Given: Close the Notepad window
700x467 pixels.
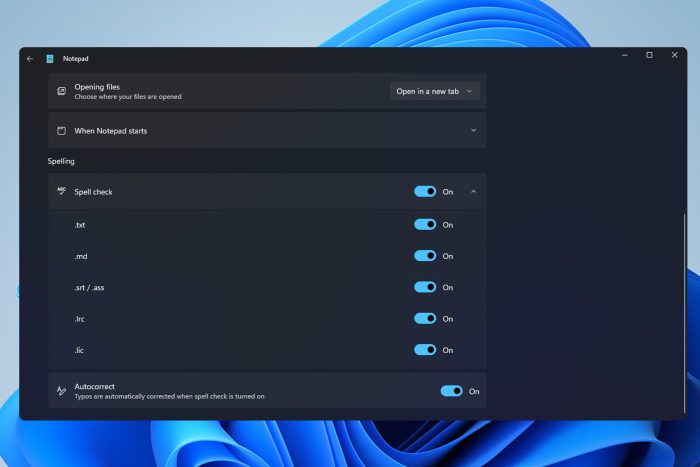Looking at the screenshot, I should coord(675,55).
